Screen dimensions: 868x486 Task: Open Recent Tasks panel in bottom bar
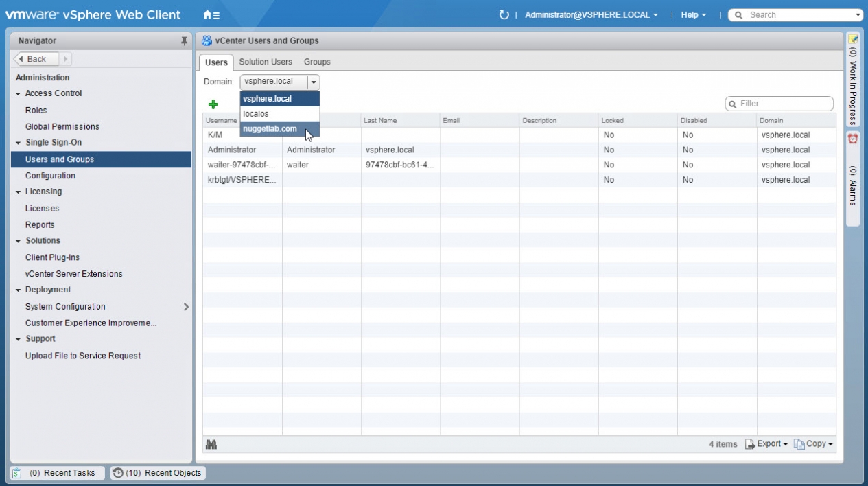pyautogui.click(x=58, y=473)
